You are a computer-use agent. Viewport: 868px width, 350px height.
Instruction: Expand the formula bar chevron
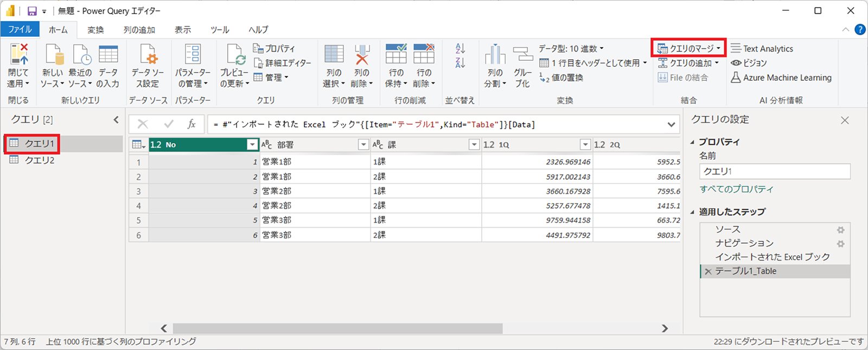point(672,125)
